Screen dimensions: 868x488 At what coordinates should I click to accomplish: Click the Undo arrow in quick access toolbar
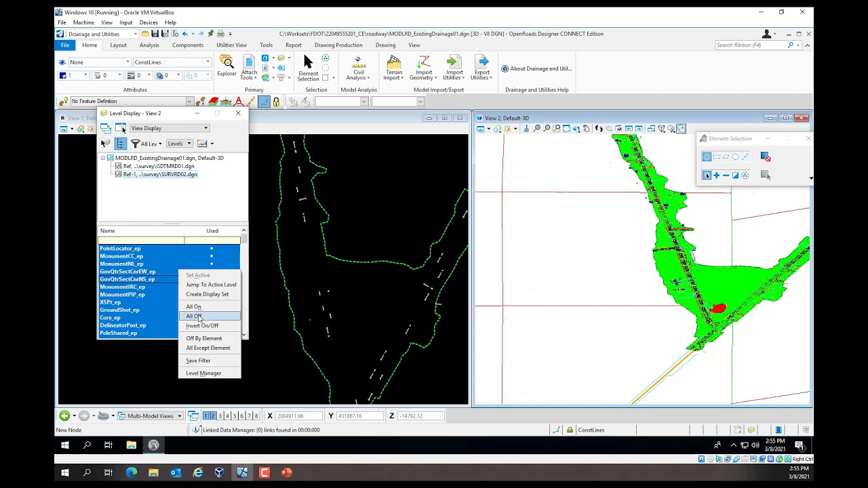[x=184, y=34]
